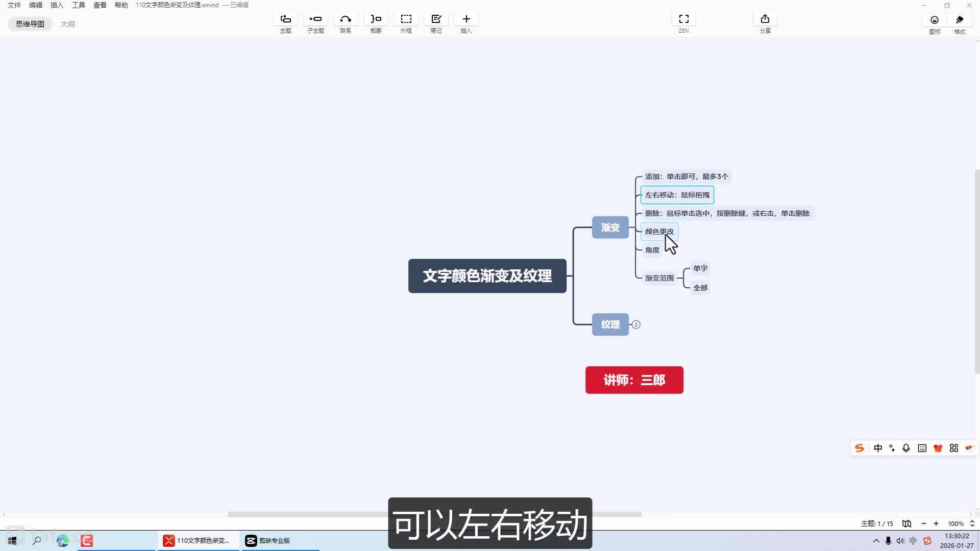Click the 主题 (Topic) toolbar icon
The height and width of the screenshot is (551, 980).
click(x=285, y=19)
